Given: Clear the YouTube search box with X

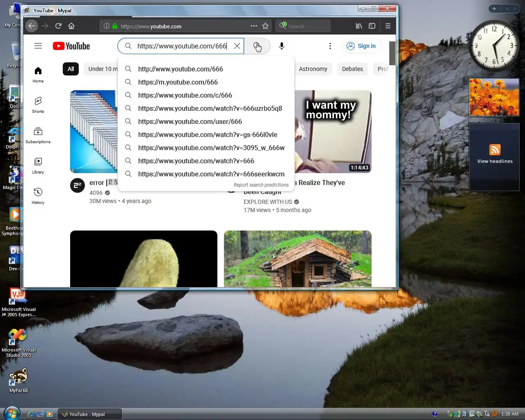Looking at the screenshot, I should pyautogui.click(x=237, y=46).
